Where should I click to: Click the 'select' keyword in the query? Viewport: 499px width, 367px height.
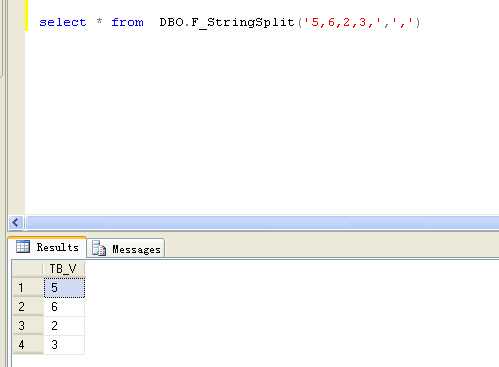[x=63, y=22]
